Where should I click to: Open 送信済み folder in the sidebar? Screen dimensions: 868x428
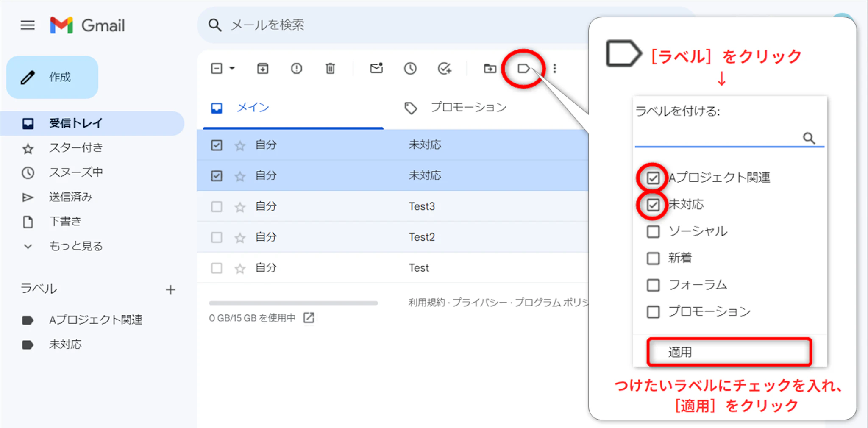pyautogui.click(x=70, y=197)
